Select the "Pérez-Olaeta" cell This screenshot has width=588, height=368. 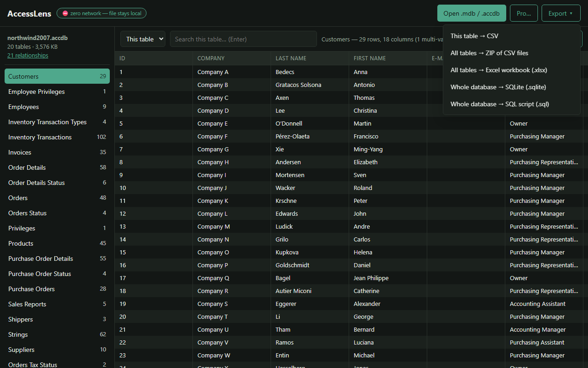(310, 136)
